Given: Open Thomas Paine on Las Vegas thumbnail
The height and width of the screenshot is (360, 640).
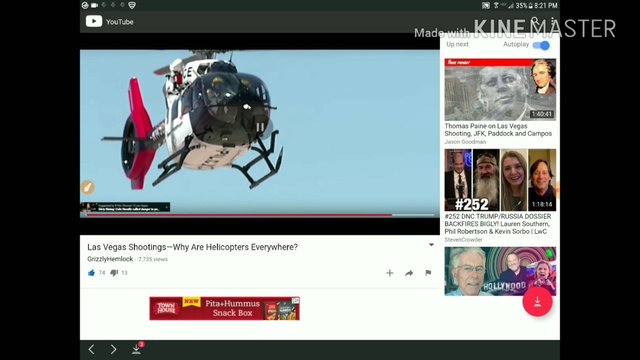Looking at the screenshot, I should pos(500,89).
